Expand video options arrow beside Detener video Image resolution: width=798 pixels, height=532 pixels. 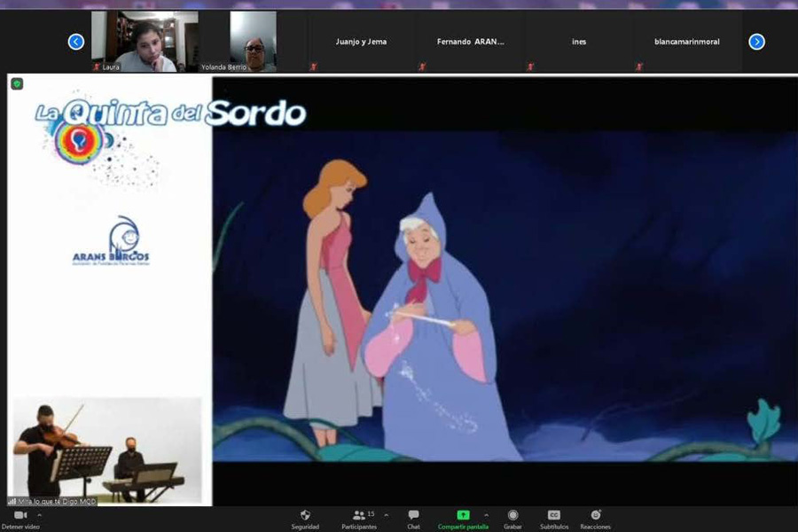pyautogui.click(x=39, y=514)
